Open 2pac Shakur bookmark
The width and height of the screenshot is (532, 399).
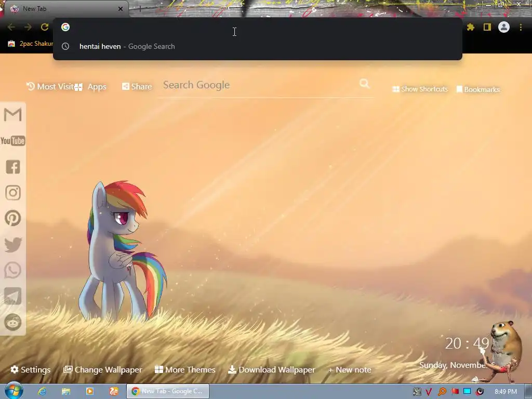[x=31, y=44]
